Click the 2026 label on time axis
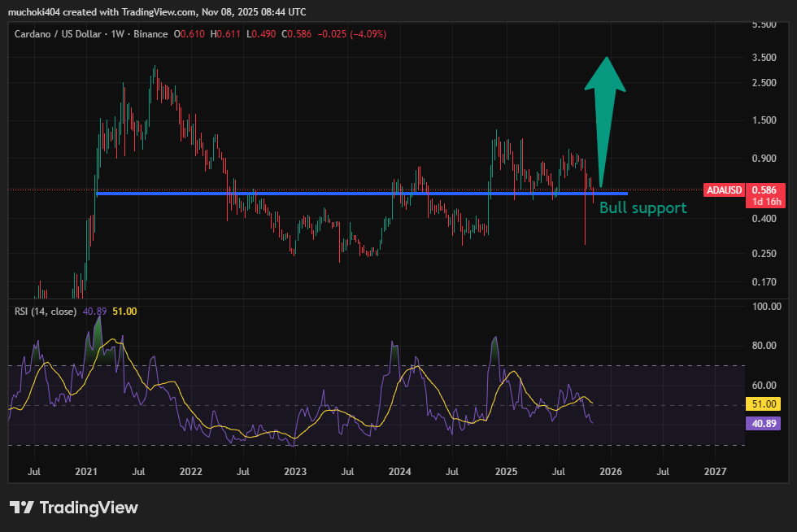 (611, 471)
